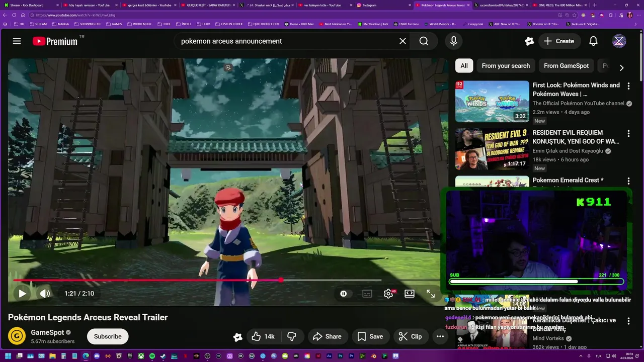Open YouTube notifications bell
Viewport: 644px width, 362px height.
(x=593, y=41)
